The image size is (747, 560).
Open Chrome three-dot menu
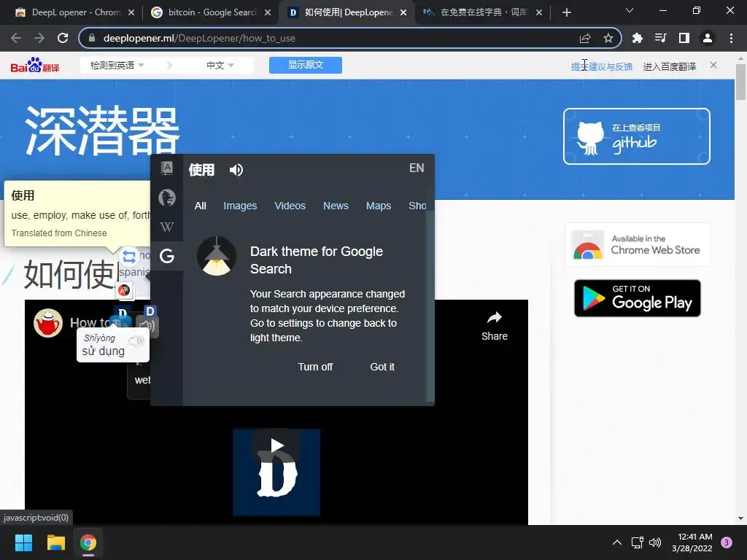[x=731, y=38]
